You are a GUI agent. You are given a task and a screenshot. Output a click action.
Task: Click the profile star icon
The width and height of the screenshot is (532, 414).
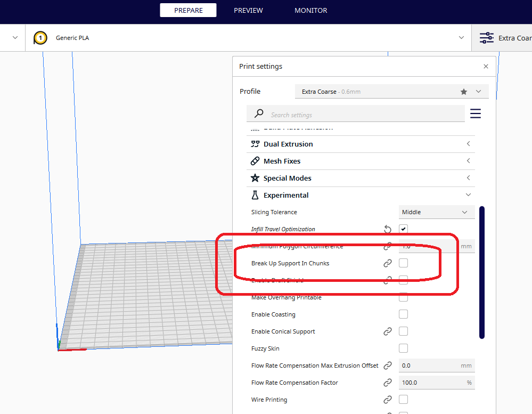coord(464,92)
